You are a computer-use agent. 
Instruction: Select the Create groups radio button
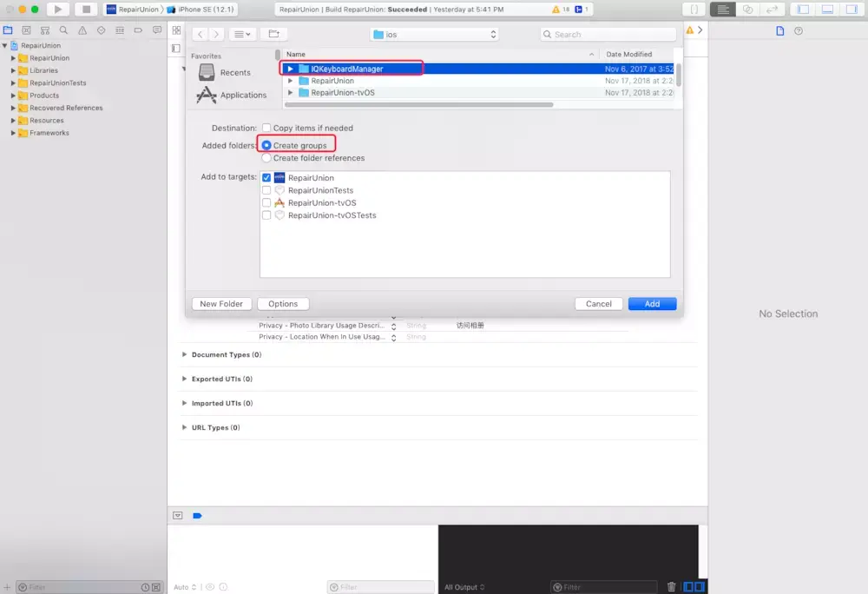pyautogui.click(x=266, y=145)
